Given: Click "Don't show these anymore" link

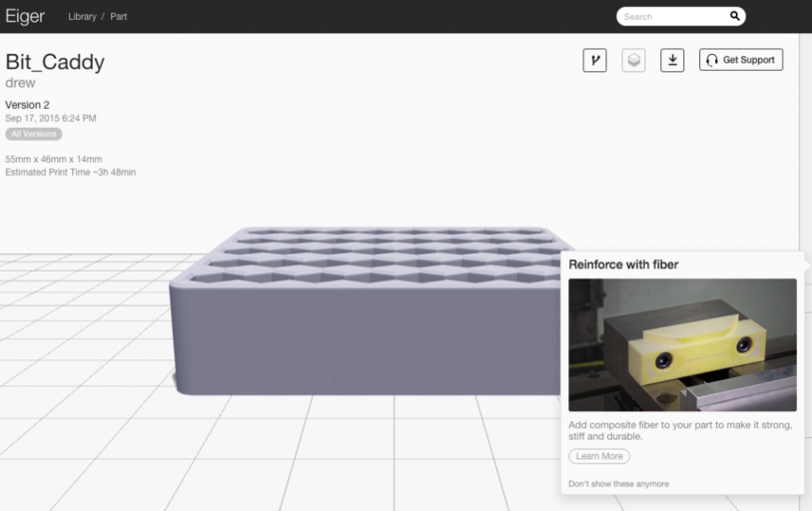Looking at the screenshot, I should [x=618, y=484].
